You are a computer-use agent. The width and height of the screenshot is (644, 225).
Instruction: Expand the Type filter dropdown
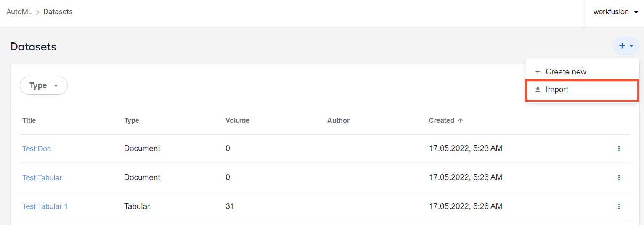[44, 85]
